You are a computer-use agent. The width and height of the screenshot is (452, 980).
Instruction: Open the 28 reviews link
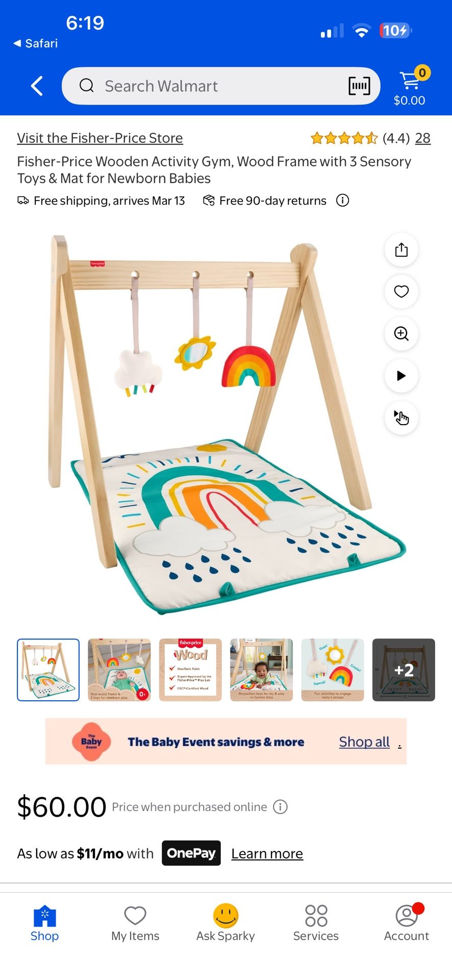[x=423, y=138]
